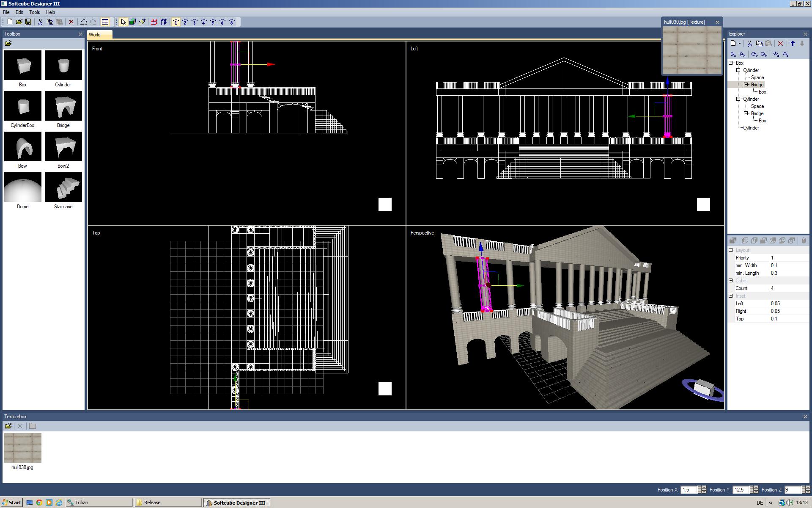Collapse the Layout property group
This screenshot has width=812, height=508.
point(731,250)
